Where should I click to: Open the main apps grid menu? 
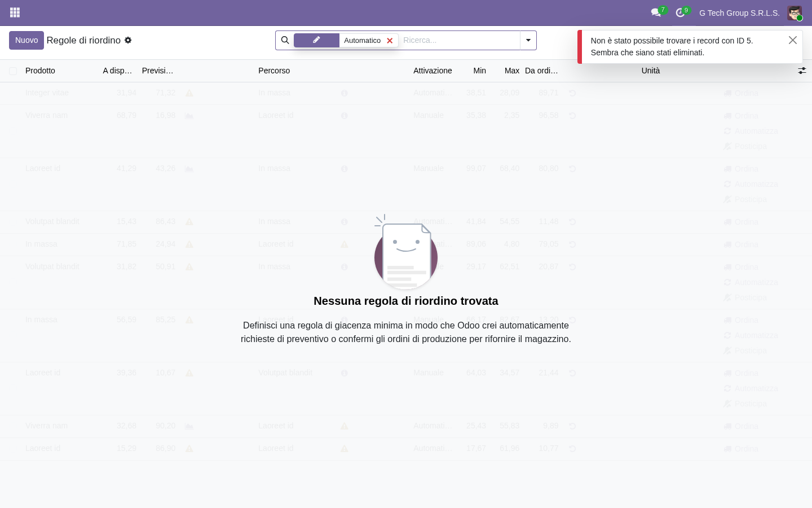point(15,12)
